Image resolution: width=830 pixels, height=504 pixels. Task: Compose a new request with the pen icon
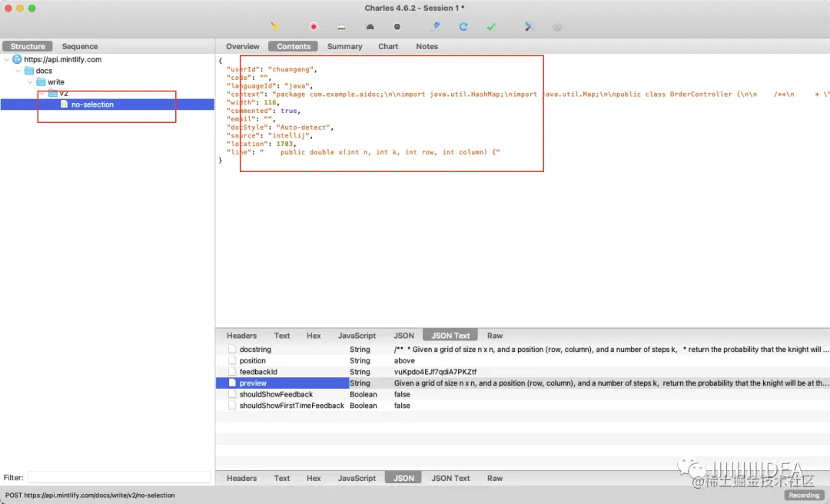tap(435, 26)
